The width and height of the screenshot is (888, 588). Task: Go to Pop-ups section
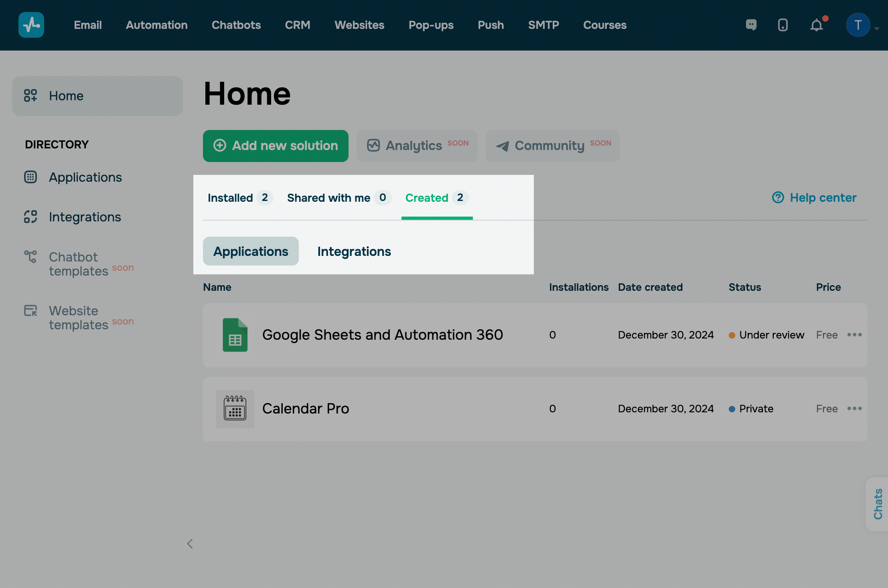coord(431,25)
